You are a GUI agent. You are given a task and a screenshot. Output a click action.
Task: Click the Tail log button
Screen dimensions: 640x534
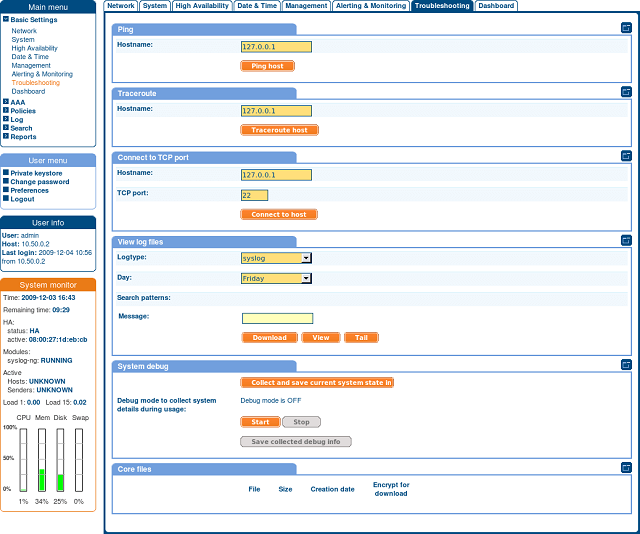[361, 338]
